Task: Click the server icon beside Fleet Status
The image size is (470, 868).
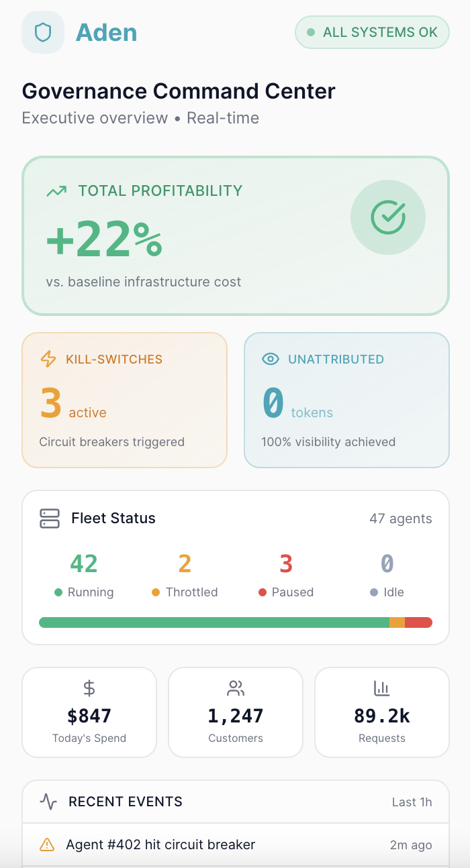Action: click(50, 519)
